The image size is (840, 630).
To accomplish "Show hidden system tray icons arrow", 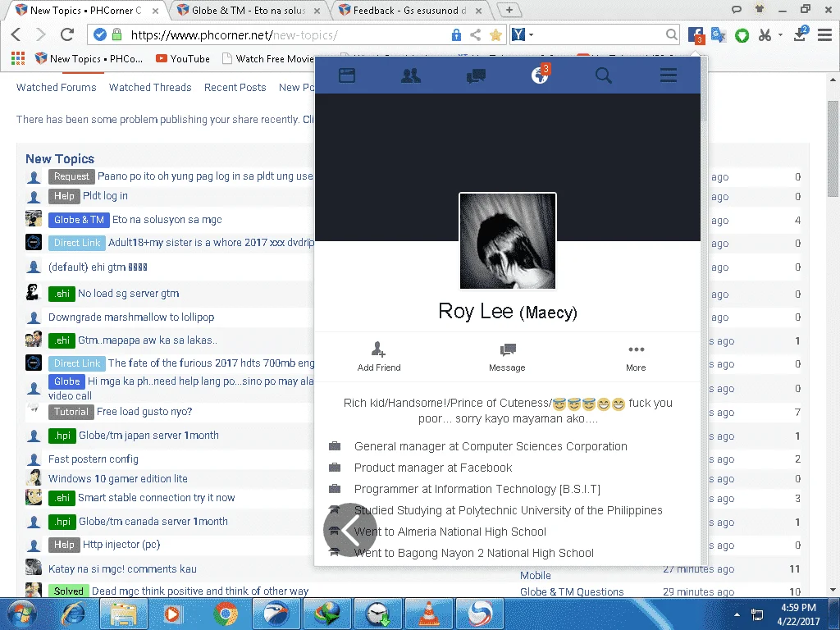I will [737, 614].
